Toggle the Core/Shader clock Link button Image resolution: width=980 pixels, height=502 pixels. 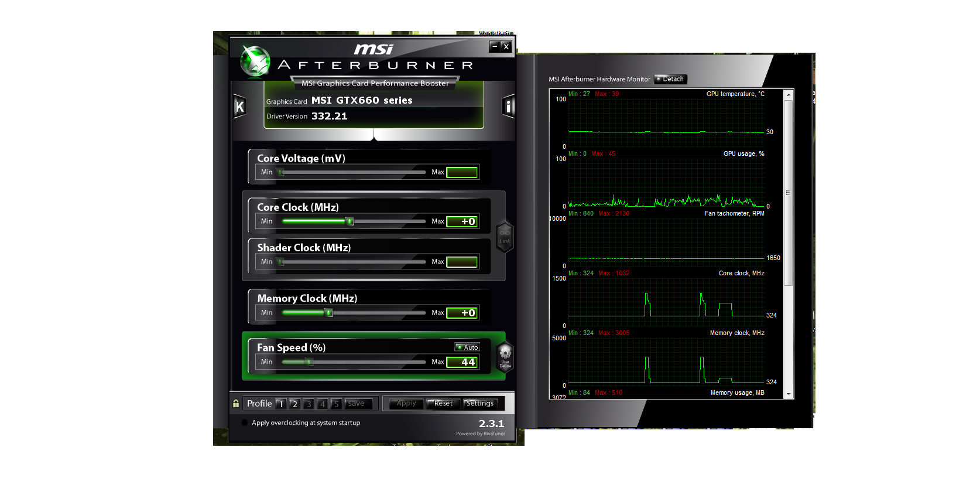point(505,237)
